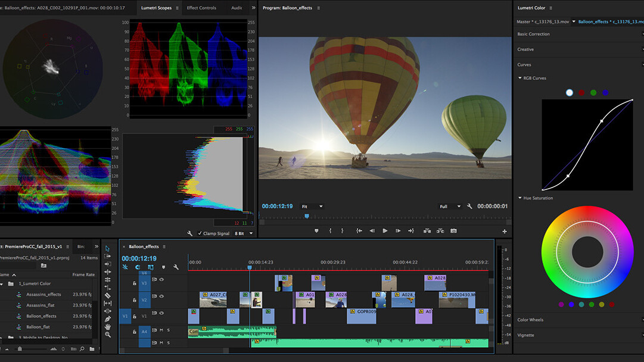The height and width of the screenshot is (362, 644).
Task: Disable the Clamp Signal checkbox
Action: (x=200, y=233)
